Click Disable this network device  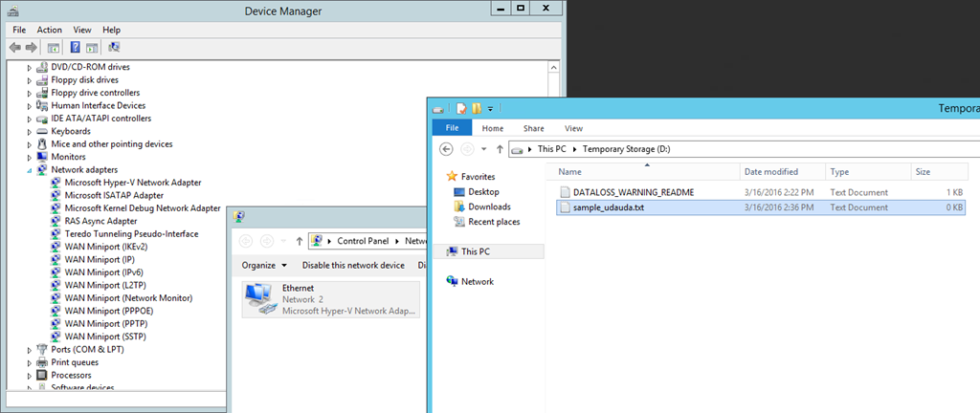coord(353,265)
